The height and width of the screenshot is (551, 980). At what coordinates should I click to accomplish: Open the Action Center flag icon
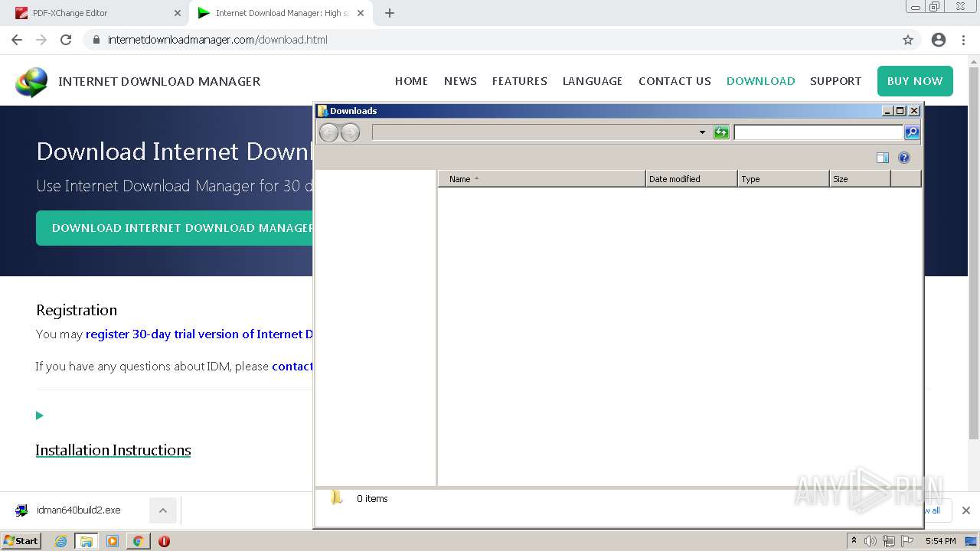click(x=907, y=541)
